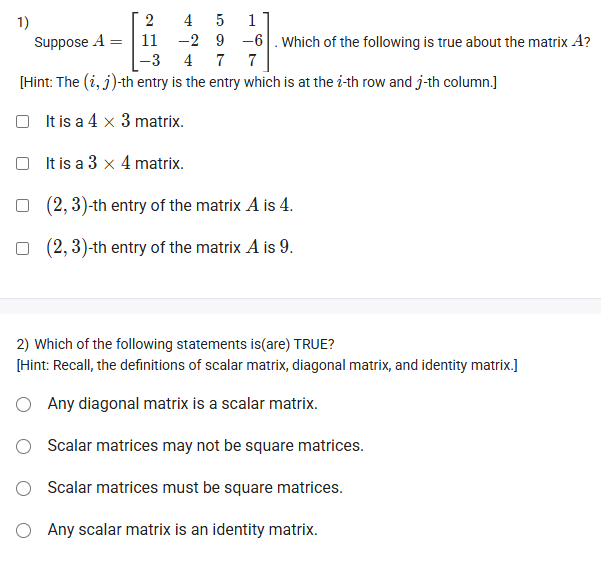The width and height of the screenshot is (601, 571).
Task: Click the answer text ending 'matrix A is 4.'
Action: point(170,206)
